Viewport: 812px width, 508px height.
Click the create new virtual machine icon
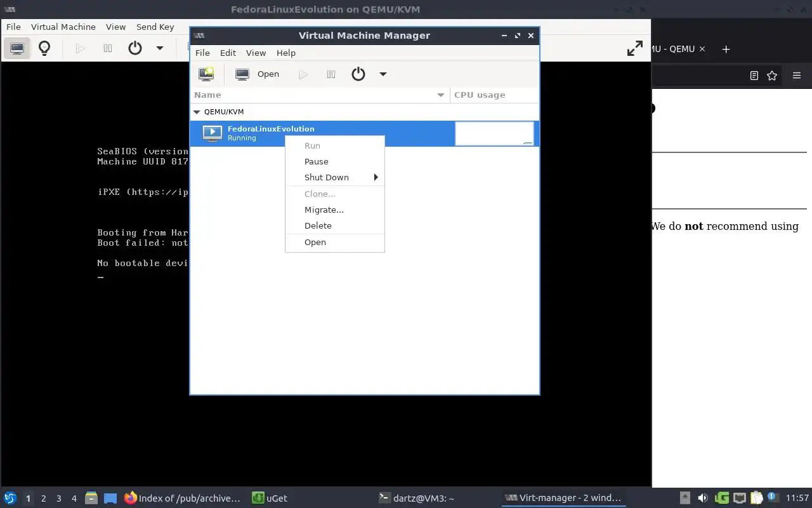[206, 74]
